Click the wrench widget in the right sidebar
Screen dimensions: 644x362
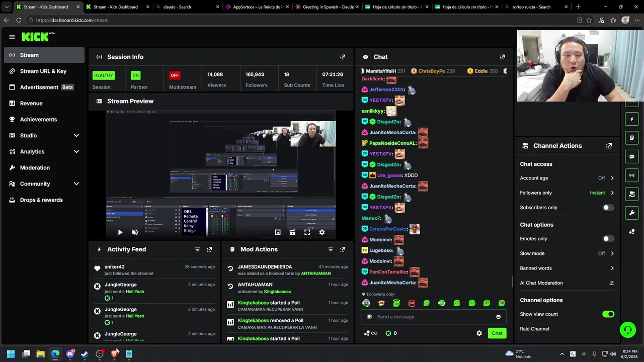(632, 213)
